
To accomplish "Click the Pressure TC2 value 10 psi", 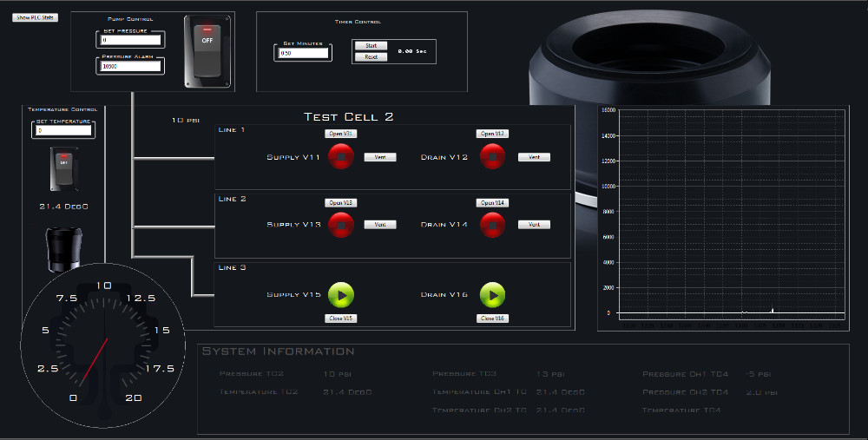I will [337, 374].
